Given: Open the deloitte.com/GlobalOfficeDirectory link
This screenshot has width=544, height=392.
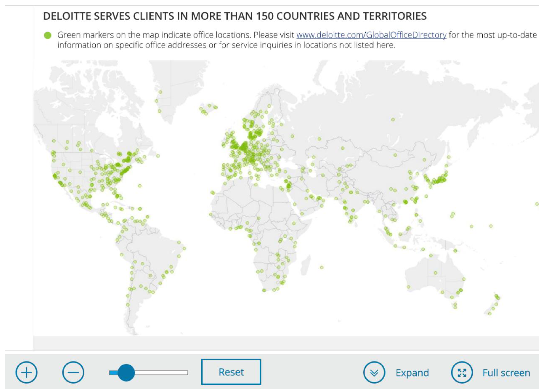Looking at the screenshot, I should point(371,35).
